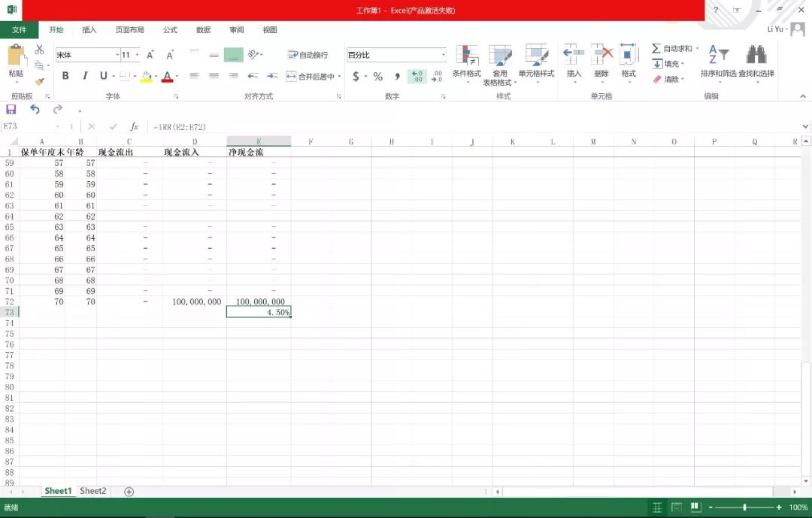
Task: Click the zoom in plus button
Action: pyautogui.click(x=779, y=507)
